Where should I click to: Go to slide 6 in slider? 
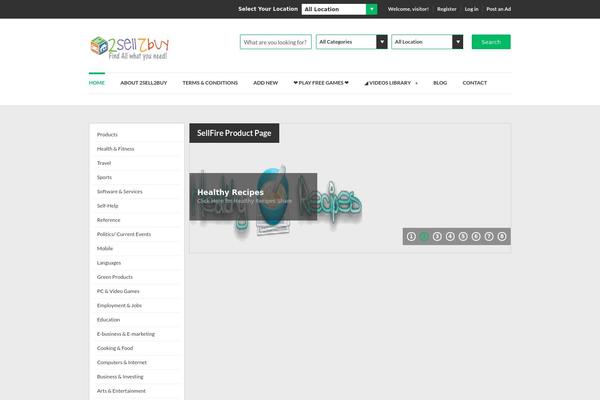click(x=476, y=237)
